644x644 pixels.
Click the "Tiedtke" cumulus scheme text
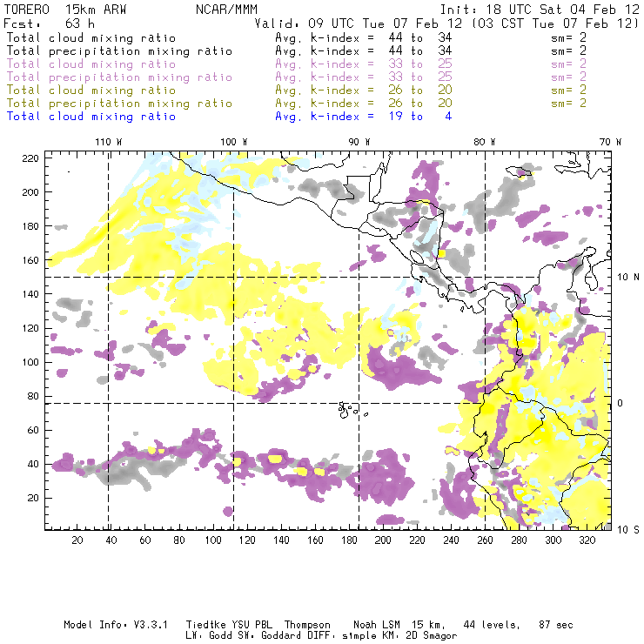click(205, 625)
